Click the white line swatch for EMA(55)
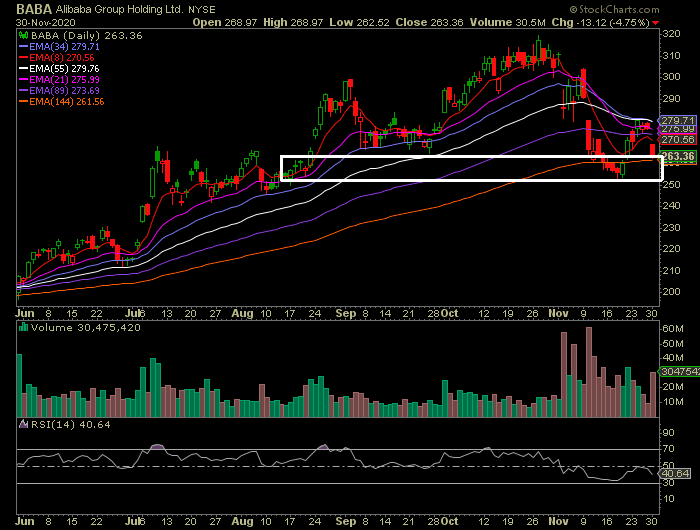This screenshot has height=530, width=700. (24, 68)
